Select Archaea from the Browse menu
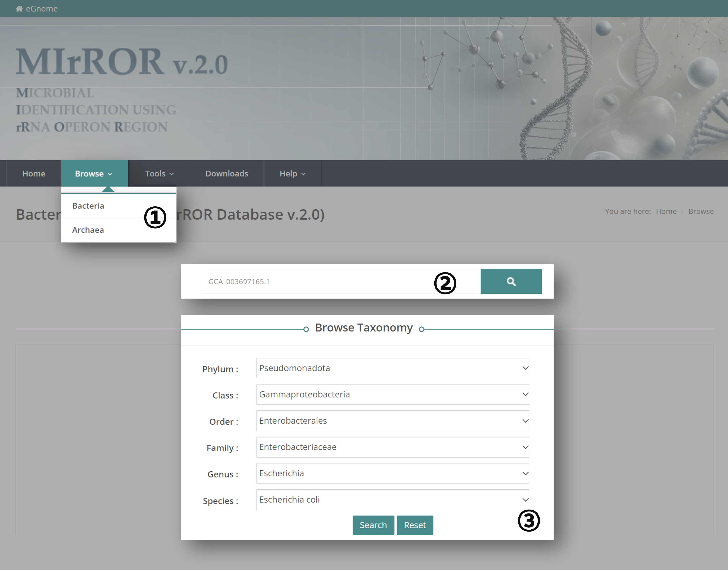 point(88,230)
